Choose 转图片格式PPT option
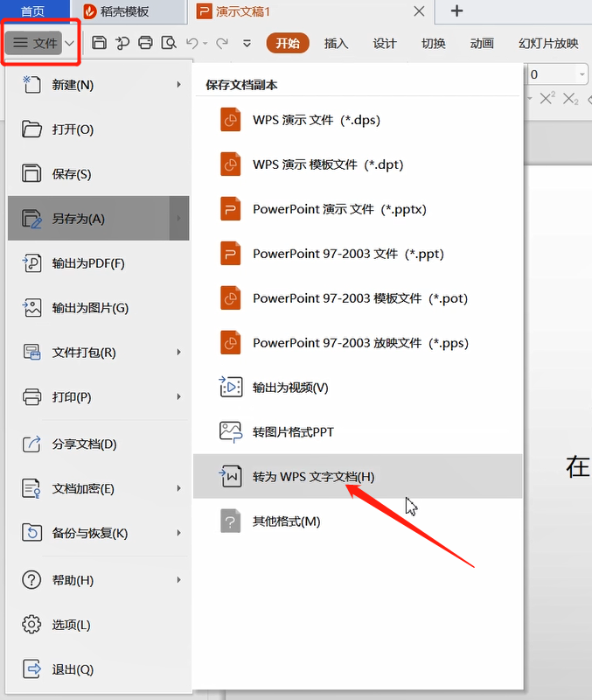 click(358, 431)
